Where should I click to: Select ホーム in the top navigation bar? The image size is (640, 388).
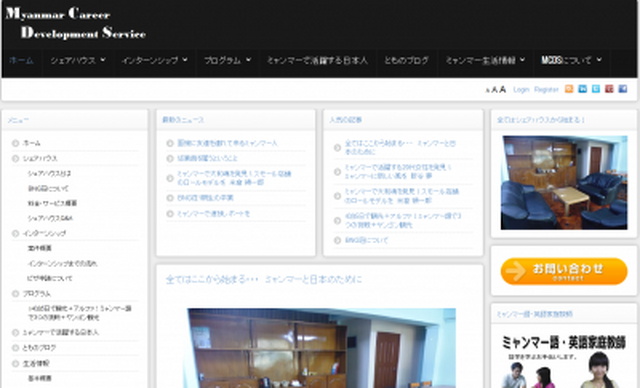21,60
